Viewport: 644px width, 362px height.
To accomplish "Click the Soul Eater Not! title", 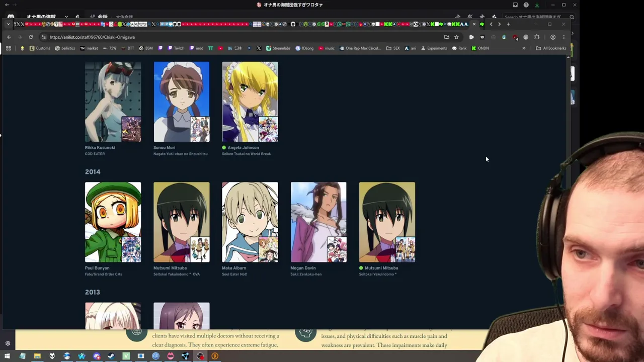I will [234, 275].
